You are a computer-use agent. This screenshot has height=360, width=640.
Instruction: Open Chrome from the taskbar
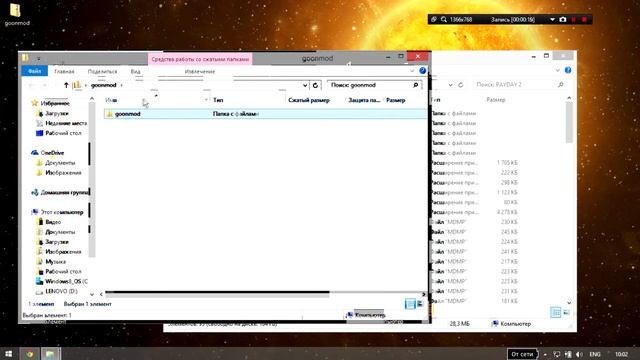tap(29, 354)
